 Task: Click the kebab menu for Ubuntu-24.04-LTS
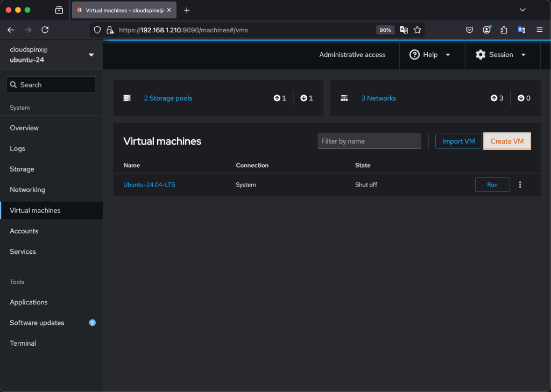tap(520, 184)
